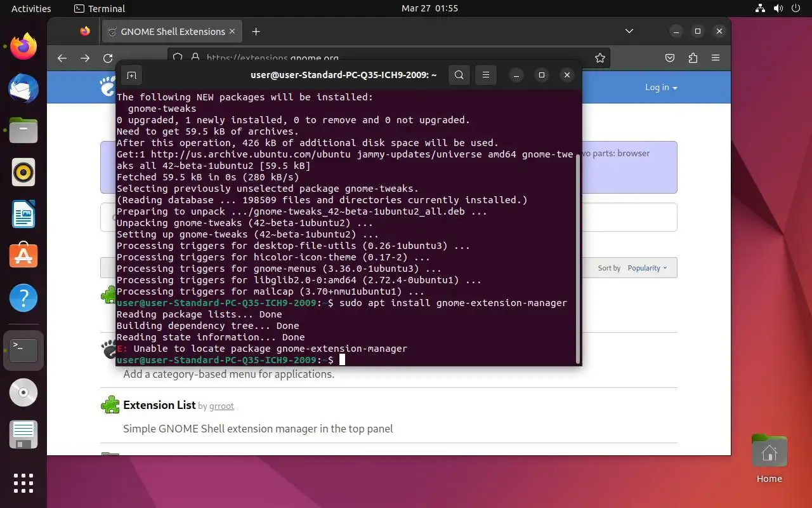812x508 pixels.
Task: Open the Firefox application menu
Action: (716, 58)
